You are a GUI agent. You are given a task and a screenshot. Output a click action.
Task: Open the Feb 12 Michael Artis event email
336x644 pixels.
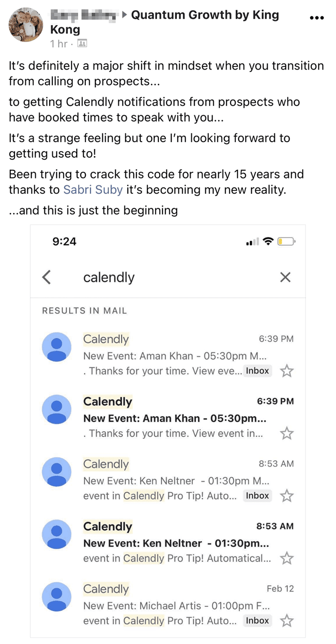pyautogui.click(x=168, y=605)
